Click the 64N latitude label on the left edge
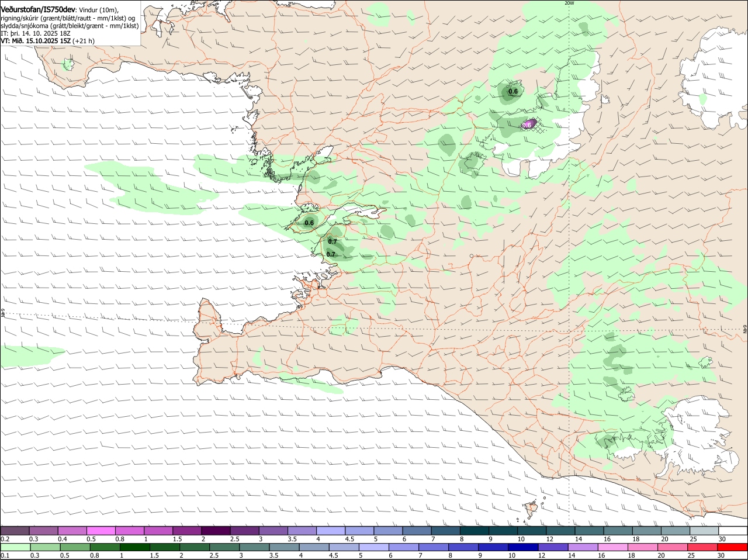The height and width of the screenshot is (560, 748). click(x=3, y=313)
